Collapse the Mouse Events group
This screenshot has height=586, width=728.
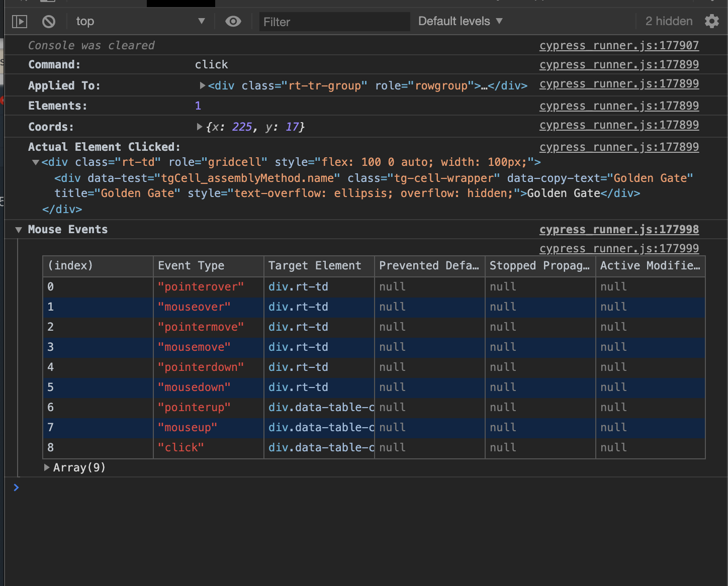click(19, 230)
